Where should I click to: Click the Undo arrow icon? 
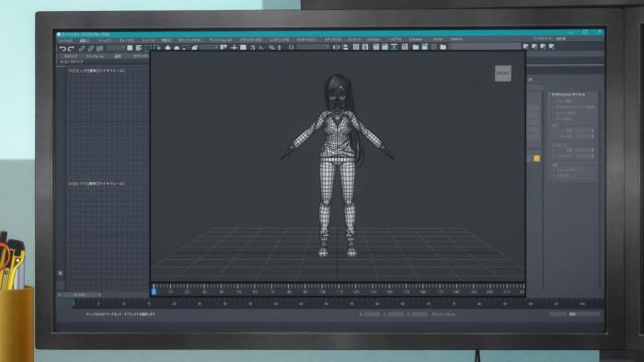click(63, 49)
